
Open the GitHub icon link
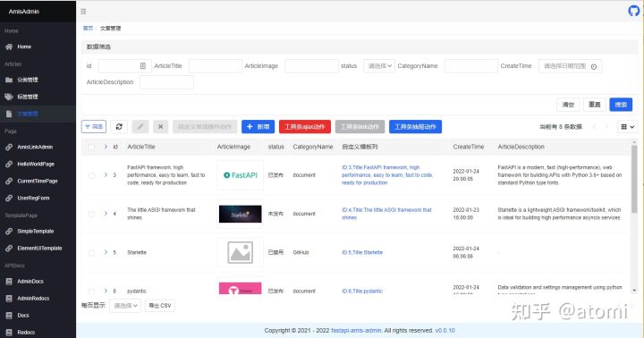634,11
